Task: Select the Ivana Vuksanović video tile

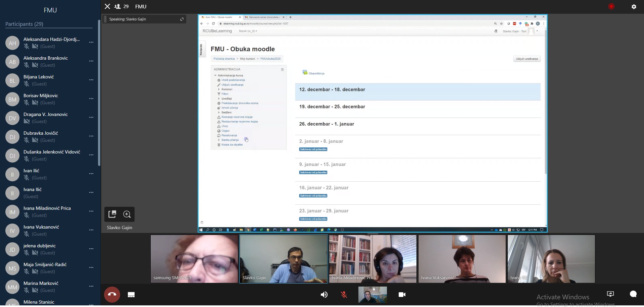Action: click(x=462, y=259)
